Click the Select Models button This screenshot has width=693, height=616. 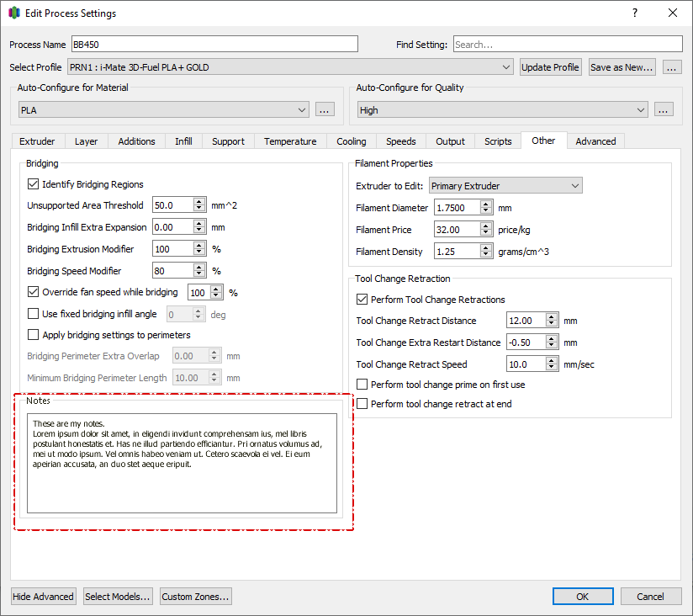(x=118, y=597)
